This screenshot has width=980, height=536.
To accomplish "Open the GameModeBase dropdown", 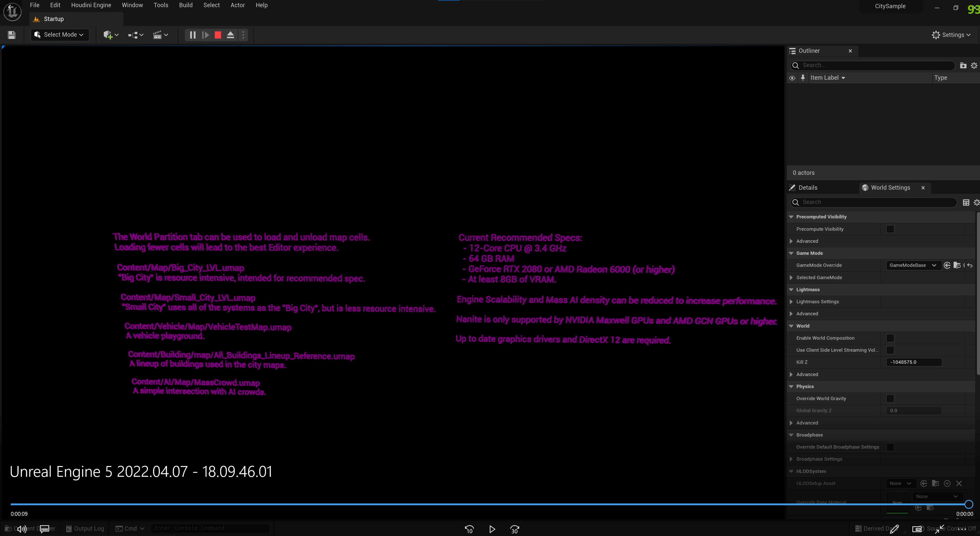I will [913, 265].
